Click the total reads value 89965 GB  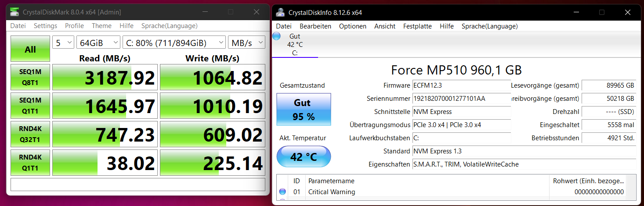tap(609, 85)
